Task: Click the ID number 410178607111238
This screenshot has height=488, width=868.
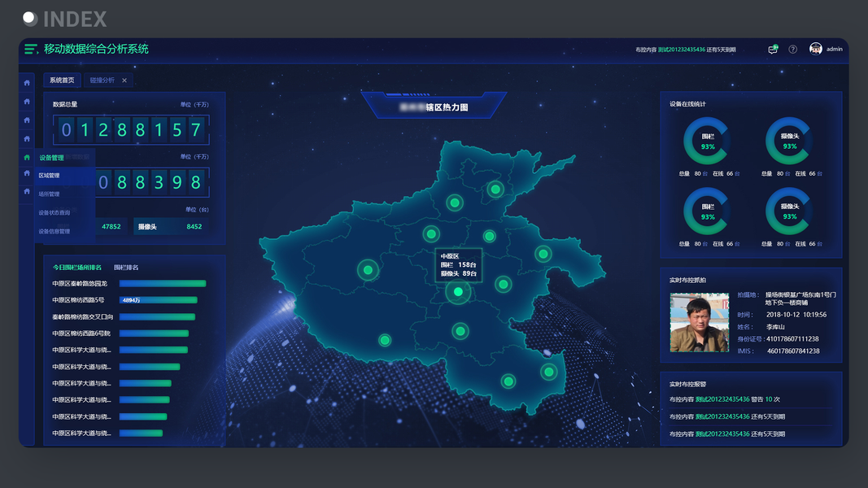Action: coord(792,338)
